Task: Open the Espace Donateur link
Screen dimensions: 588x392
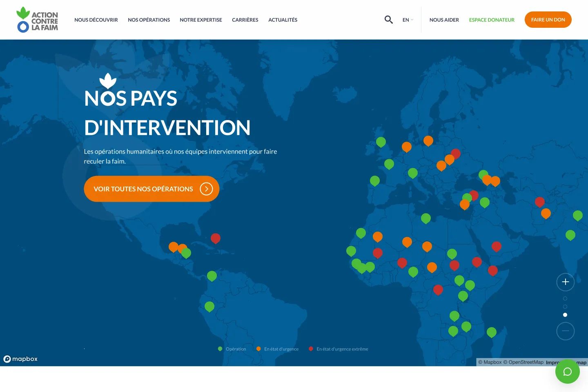Action: [x=492, y=20]
